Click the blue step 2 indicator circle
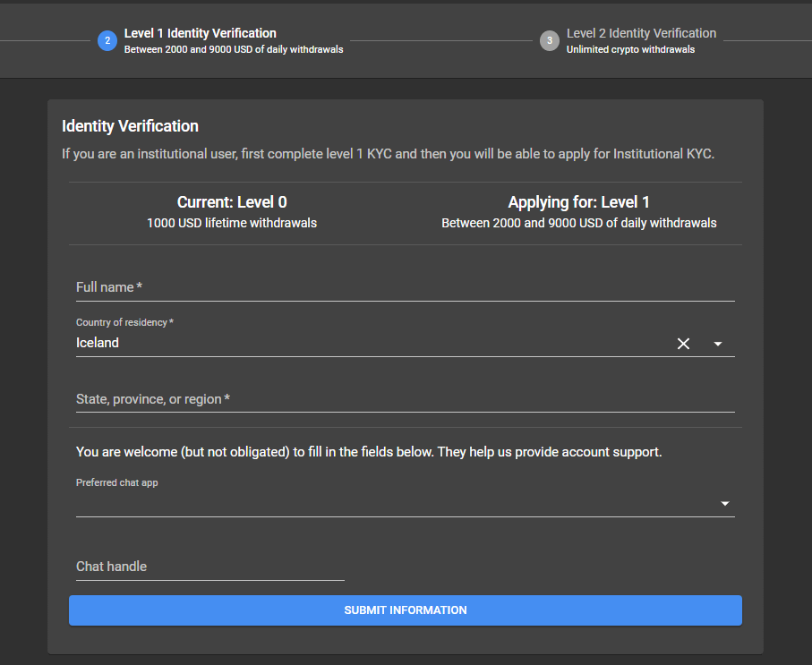Screen dimensions: 812x665 [107, 40]
